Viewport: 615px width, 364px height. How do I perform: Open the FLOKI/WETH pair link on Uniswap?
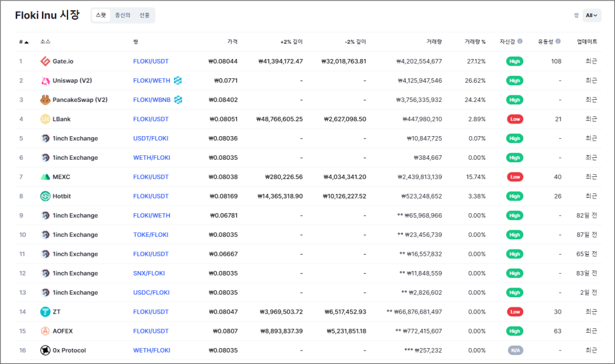(152, 81)
